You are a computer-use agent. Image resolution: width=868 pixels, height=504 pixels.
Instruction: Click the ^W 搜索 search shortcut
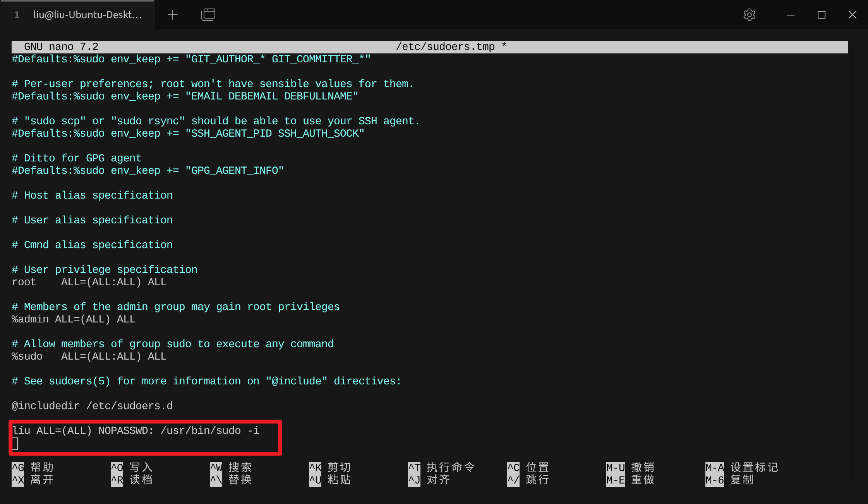[x=231, y=467]
